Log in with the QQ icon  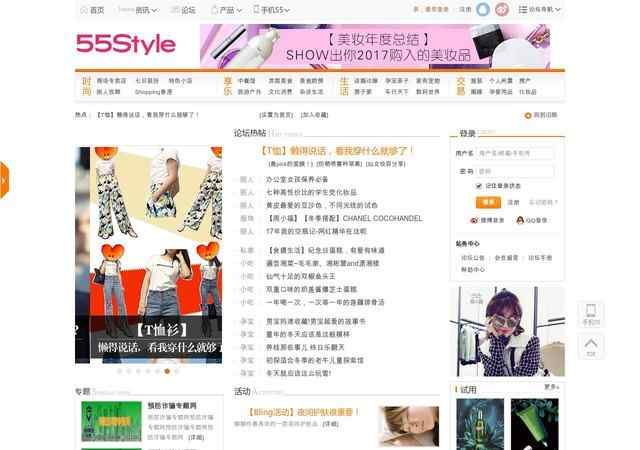pos(520,219)
